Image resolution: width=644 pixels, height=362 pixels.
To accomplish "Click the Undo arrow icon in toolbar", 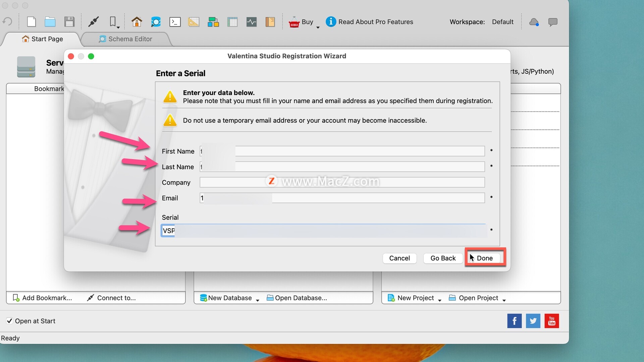I will (x=7, y=22).
